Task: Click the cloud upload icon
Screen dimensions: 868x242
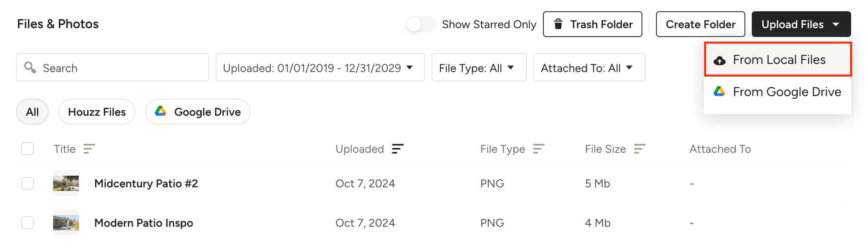Action: pyautogui.click(x=719, y=60)
